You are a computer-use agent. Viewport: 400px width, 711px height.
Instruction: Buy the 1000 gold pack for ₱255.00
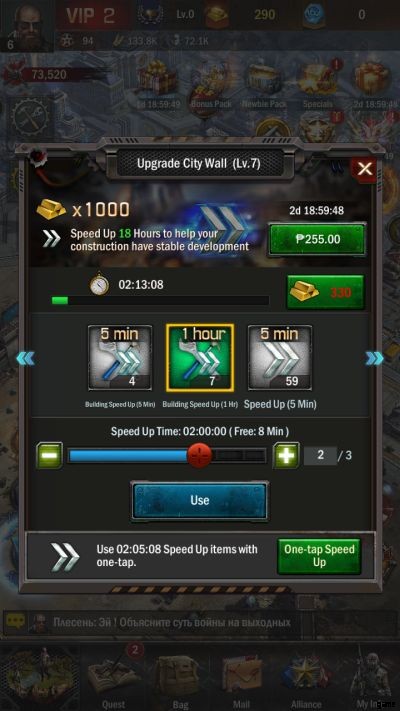[317, 239]
